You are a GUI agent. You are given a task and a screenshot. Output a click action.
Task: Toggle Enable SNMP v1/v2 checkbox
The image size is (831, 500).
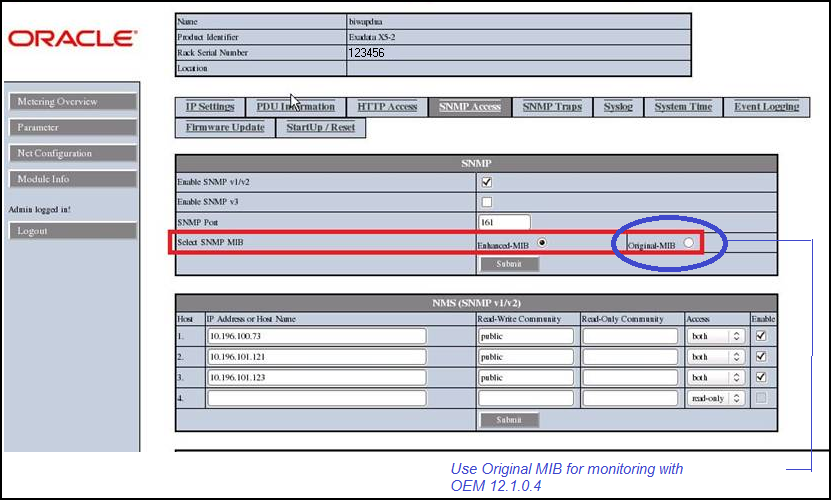(487, 182)
